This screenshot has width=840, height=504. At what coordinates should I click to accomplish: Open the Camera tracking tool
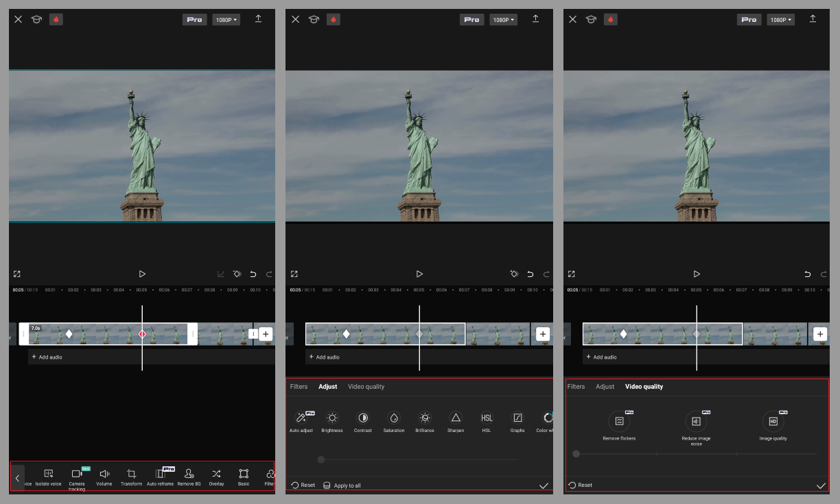(77, 479)
